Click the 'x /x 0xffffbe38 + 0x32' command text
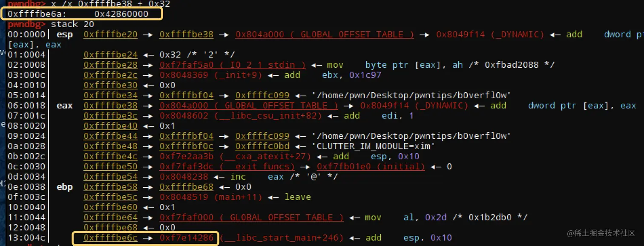 coord(110,4)
